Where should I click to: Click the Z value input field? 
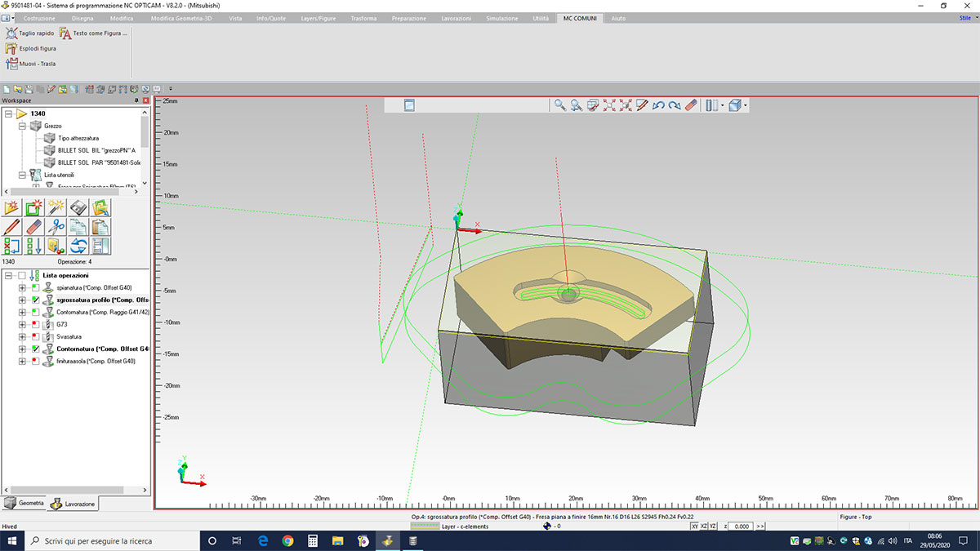(x=740, y=527)
